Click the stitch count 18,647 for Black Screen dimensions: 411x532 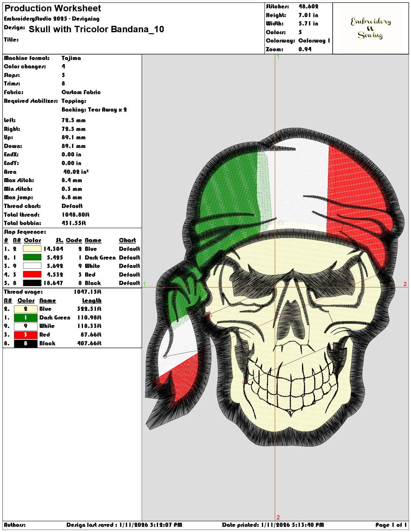tap(54, 283)
